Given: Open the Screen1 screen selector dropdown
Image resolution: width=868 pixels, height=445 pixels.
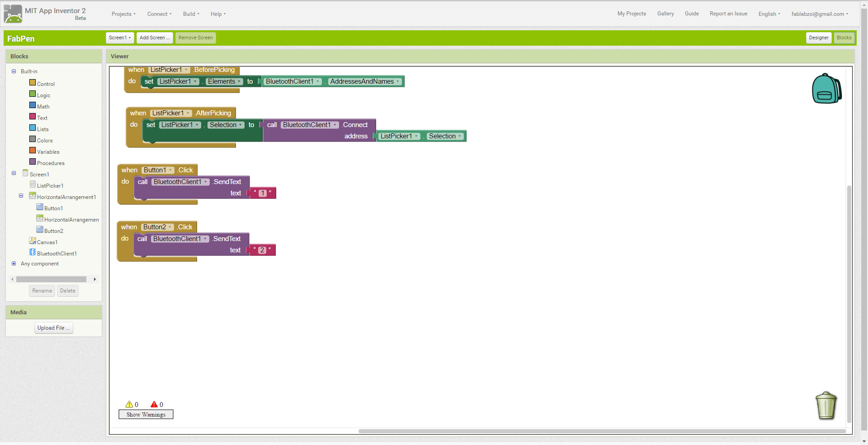Looking at the screenshot, I should [120, 38].
